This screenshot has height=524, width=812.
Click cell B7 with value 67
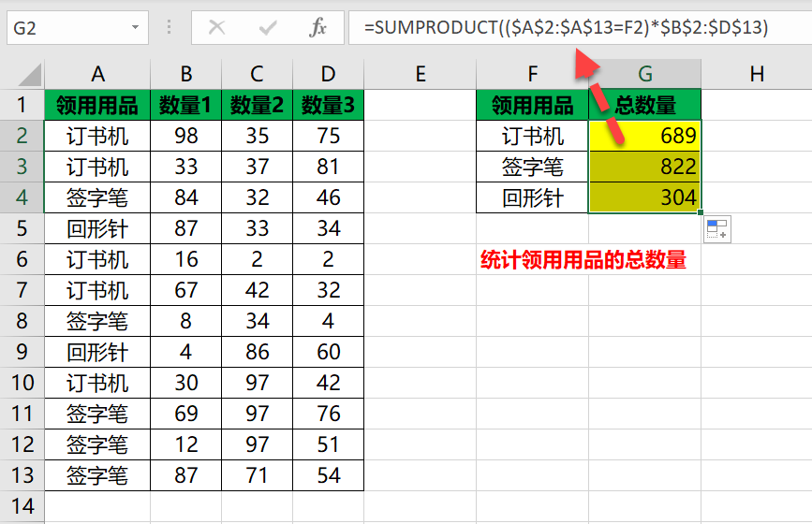[186, 290]
